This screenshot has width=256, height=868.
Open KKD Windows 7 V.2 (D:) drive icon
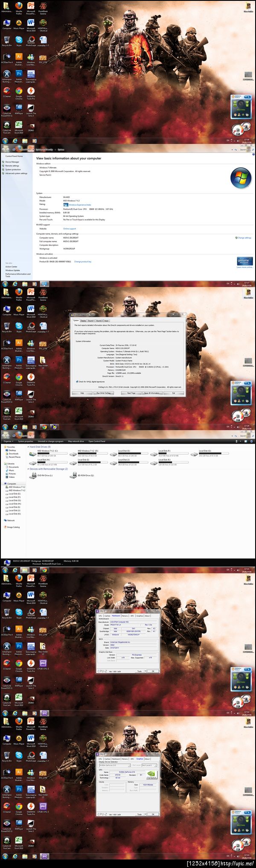(x=73, y=453)
